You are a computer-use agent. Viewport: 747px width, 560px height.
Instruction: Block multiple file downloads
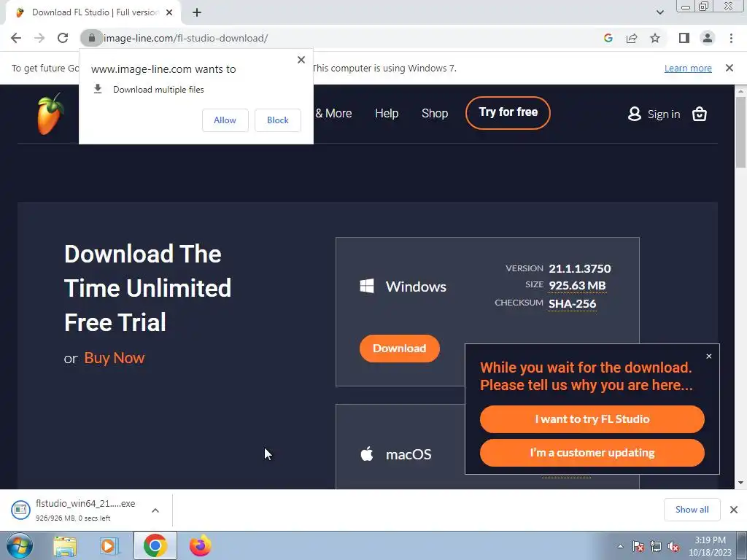(278, 120)
